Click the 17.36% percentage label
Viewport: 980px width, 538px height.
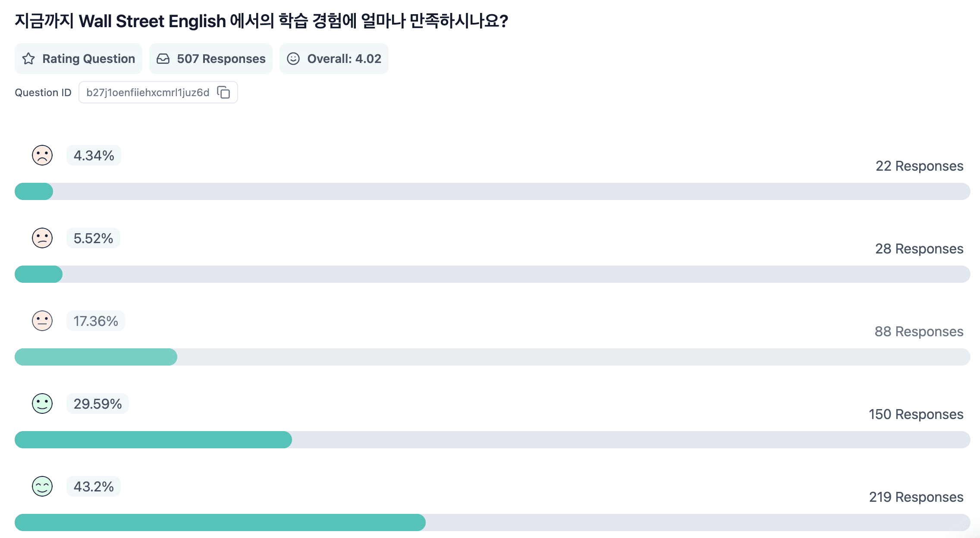click(x=96, y=321)
